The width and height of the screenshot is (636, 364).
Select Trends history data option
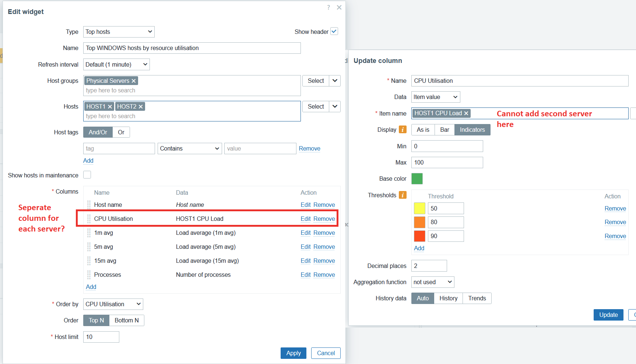click(x=477, y=298)
